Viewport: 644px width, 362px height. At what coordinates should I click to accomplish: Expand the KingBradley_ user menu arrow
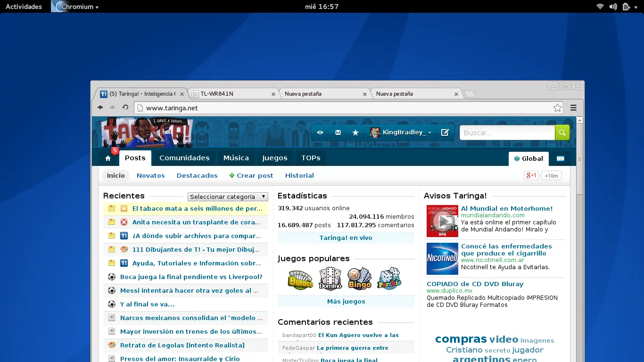[429, 133]
